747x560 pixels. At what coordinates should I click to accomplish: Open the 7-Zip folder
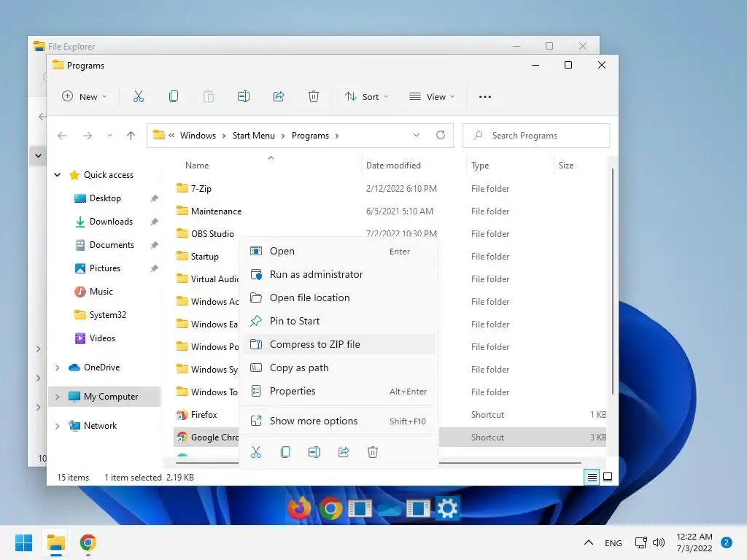click(201, 189)
